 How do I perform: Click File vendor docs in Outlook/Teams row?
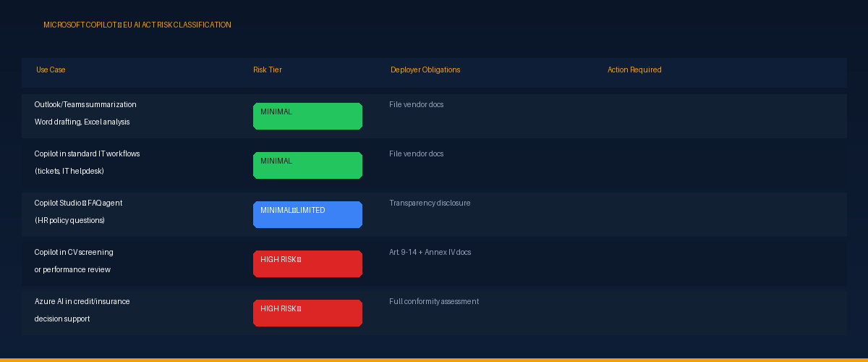point(417,104)
